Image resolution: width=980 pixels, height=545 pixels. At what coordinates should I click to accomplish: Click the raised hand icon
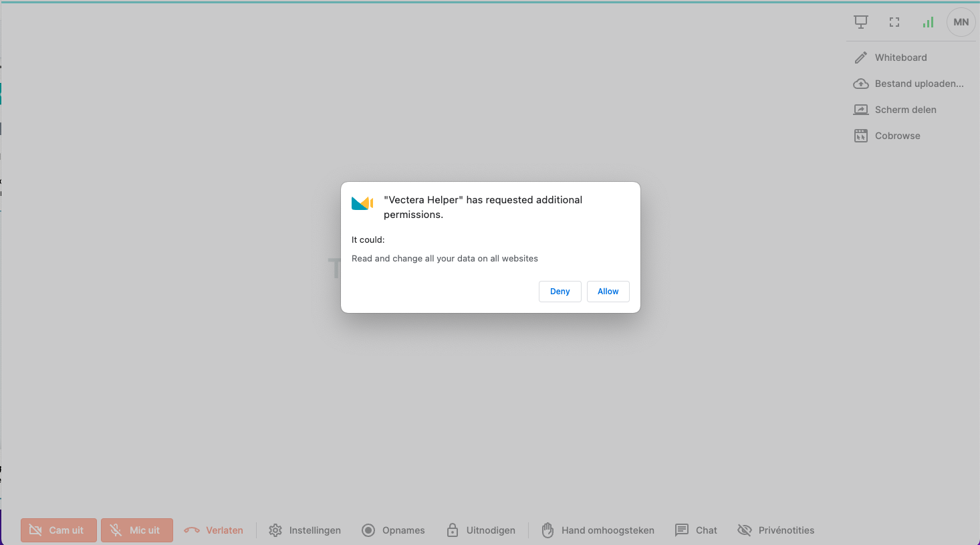(547, 530)
